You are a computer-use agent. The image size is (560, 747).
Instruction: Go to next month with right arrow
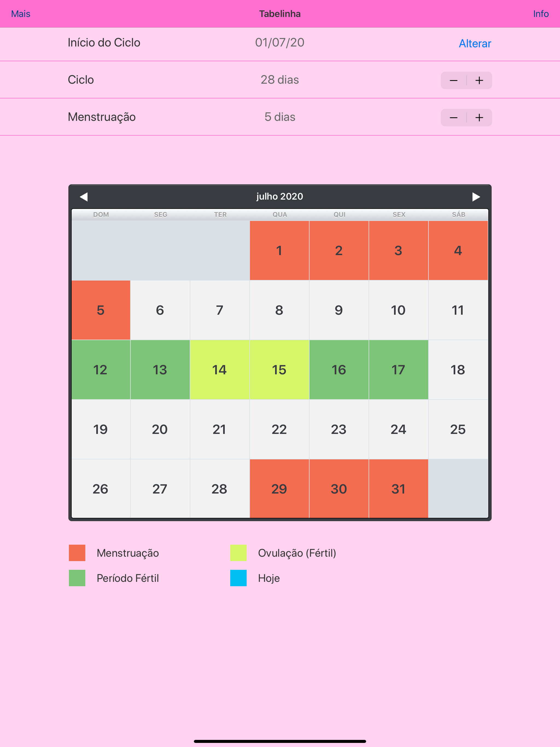[476, 197]
